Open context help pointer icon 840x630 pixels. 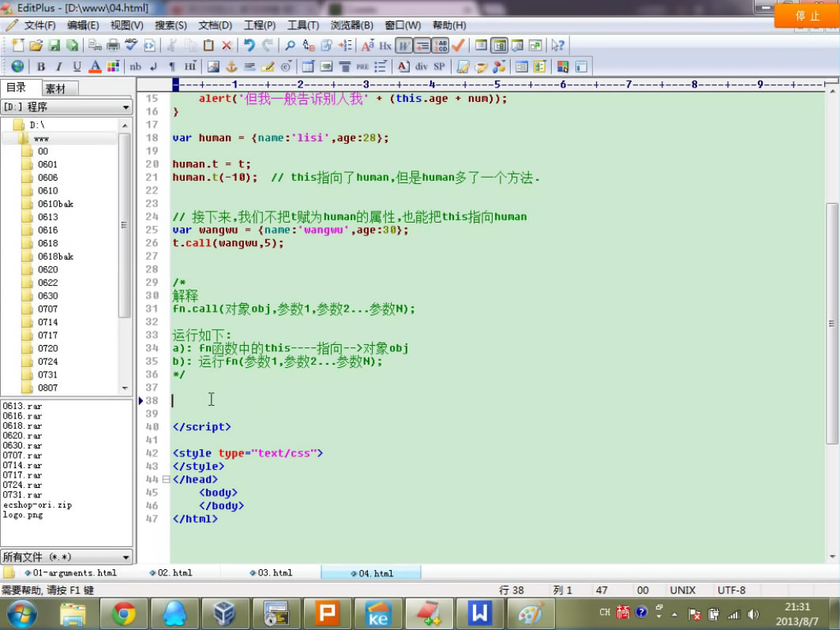[x=557, y=46]
